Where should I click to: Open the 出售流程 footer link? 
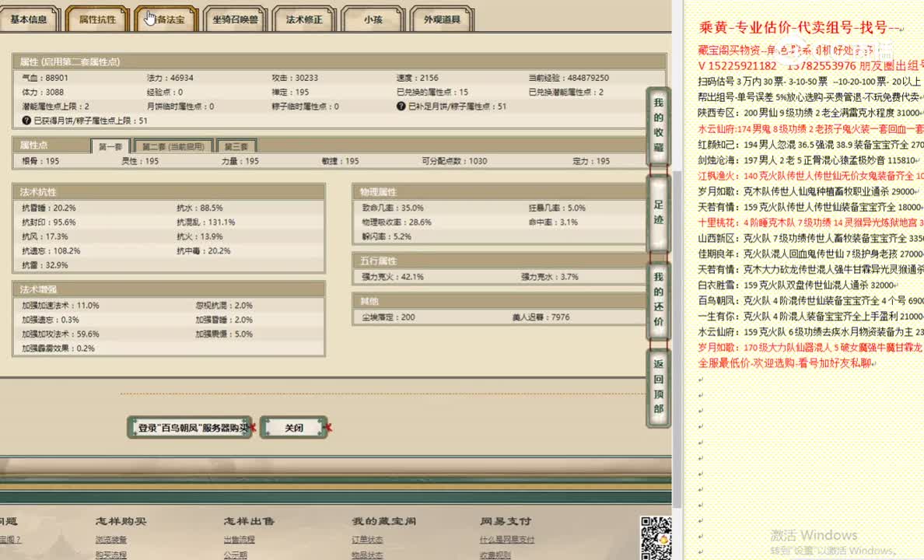240,539
